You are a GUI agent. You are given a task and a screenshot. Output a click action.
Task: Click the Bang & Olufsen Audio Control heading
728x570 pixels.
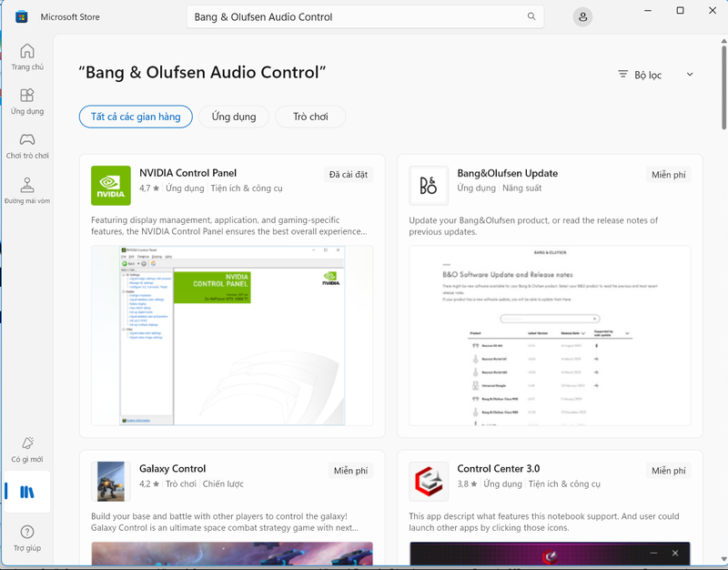pos(202,73)
